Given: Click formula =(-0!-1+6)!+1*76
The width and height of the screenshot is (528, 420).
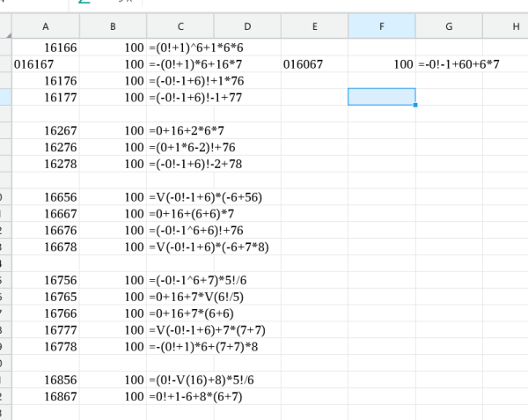Looking at the screenshot, I should pos(196,81).
